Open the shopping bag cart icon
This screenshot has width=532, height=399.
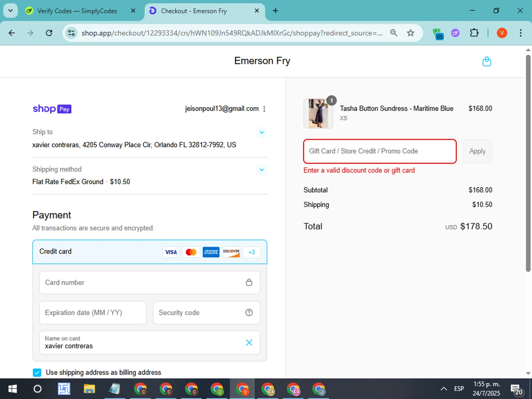point(487,61)
